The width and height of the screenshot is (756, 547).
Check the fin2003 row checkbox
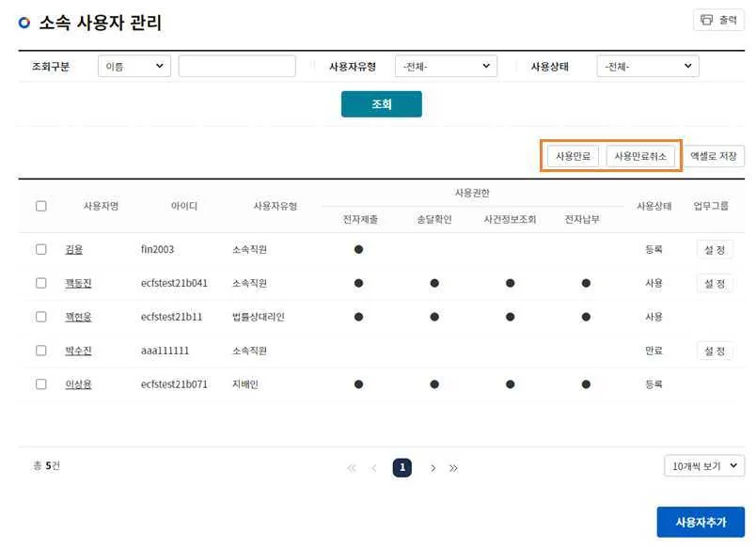pyautogui.click(x=41, y=250)
